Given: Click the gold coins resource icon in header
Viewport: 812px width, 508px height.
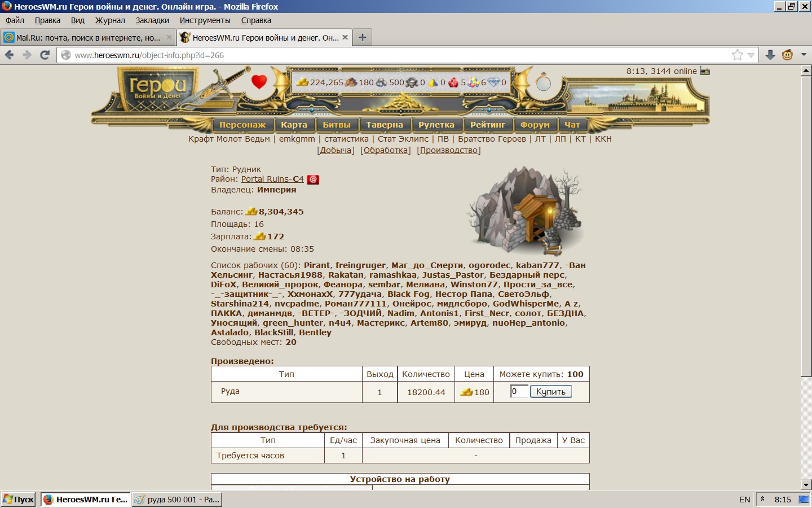Looking at the screenshot, I should tap(303, 82).
